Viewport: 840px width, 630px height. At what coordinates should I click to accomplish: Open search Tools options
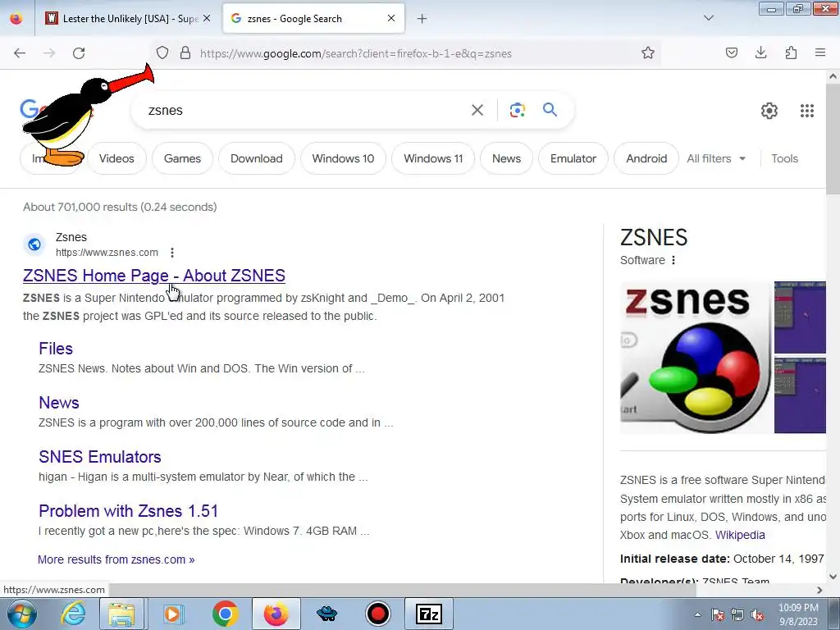pyautogui.click(x=784, y=158)
